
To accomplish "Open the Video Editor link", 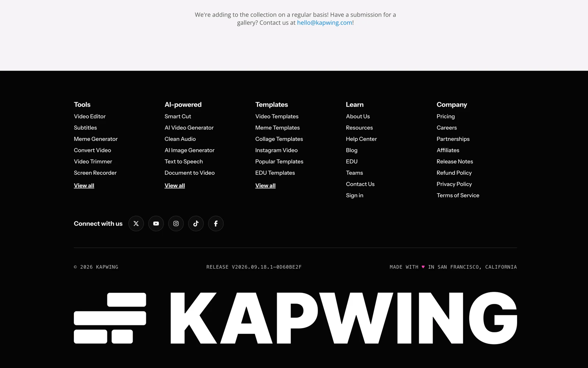I will pos(90,116).
